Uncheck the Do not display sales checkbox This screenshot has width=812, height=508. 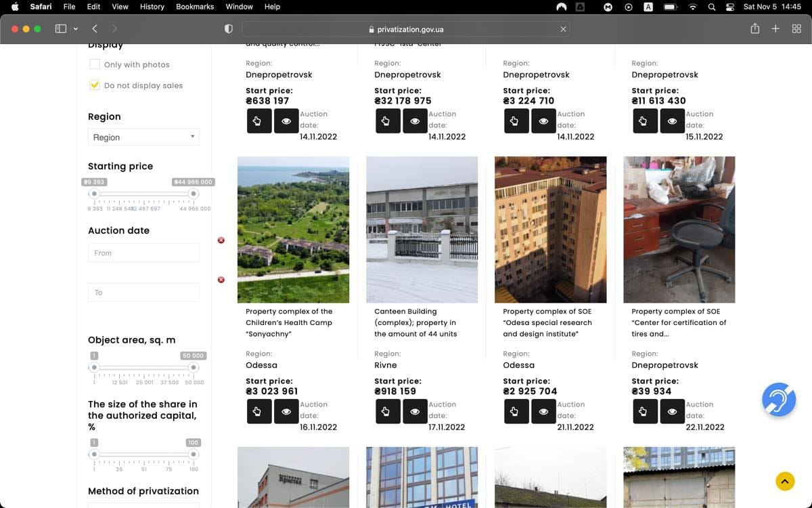click(x=95, y=85)
